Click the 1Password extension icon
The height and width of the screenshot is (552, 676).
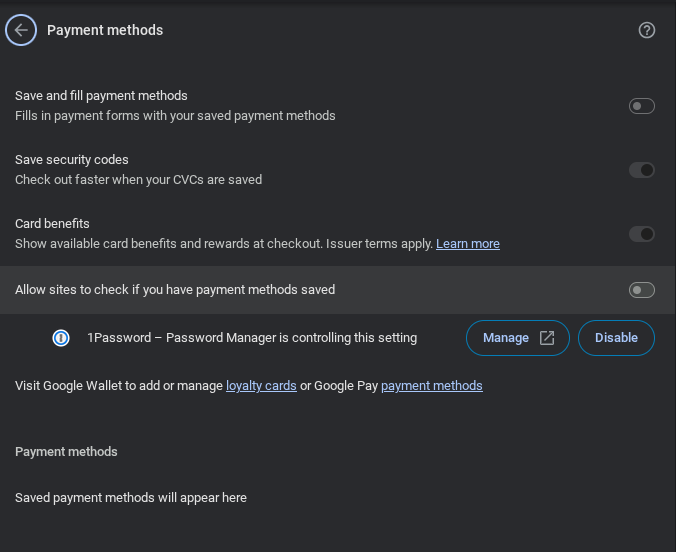61,338
